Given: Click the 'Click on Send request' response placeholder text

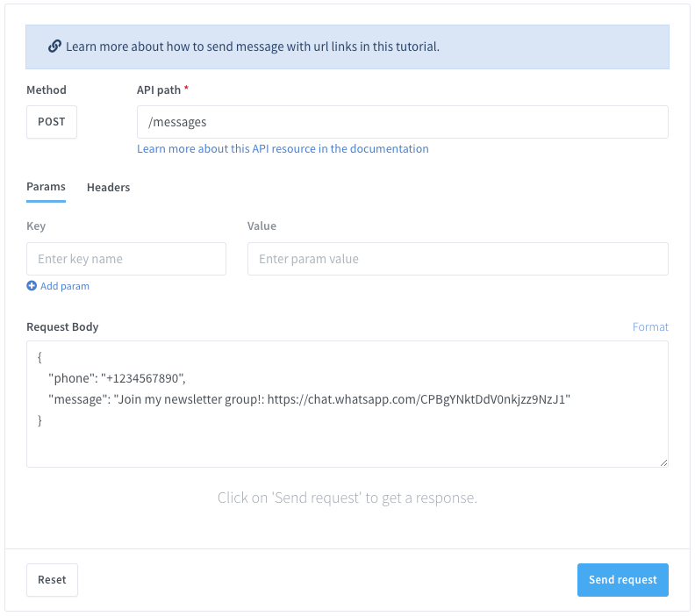Looking at the screenshot, I should coord(347,498).
